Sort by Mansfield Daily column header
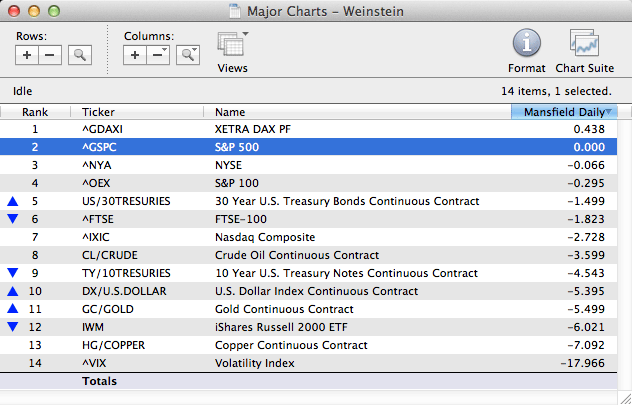 click(564, 112)
